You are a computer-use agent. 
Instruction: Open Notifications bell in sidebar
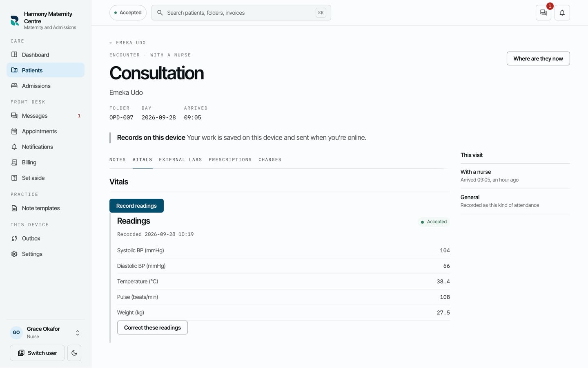point(14,147)
